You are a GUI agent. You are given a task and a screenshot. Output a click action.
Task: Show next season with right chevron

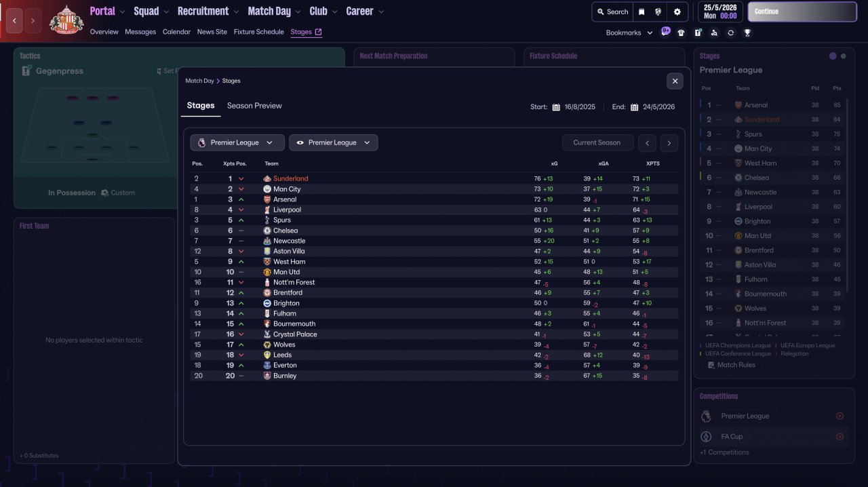coord(669,142)
